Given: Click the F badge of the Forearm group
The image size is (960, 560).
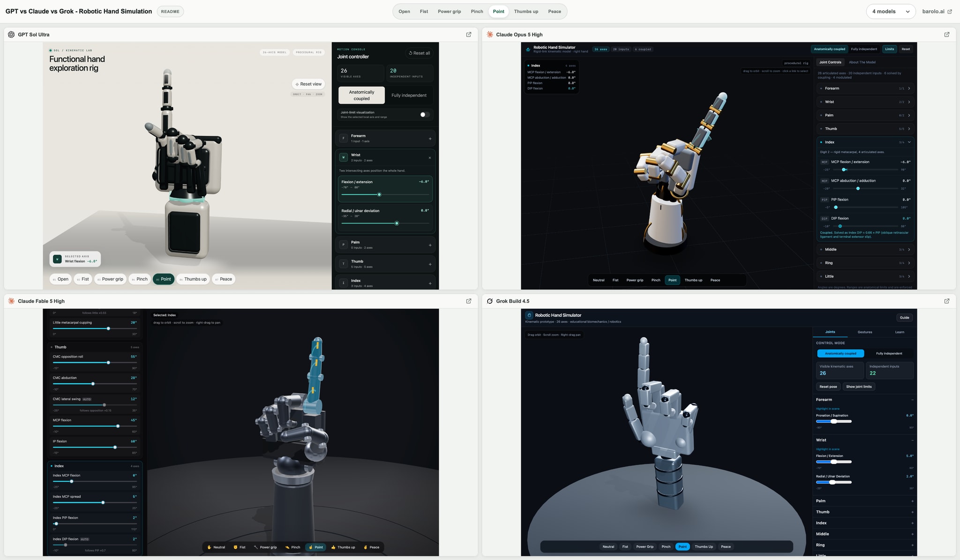Looking at the screenshot, I should click(x=344, y=138).
